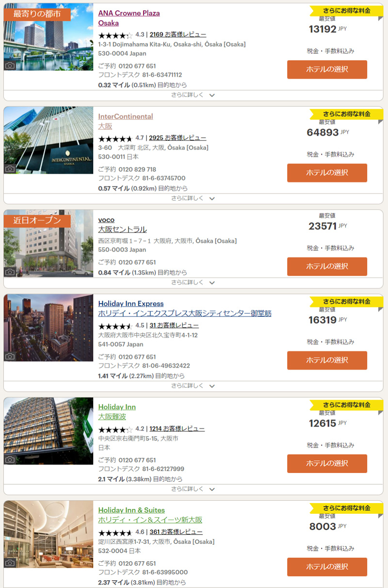
Task: Open 2925 お客様レビュー reviews link
Action: coord(178,138)
